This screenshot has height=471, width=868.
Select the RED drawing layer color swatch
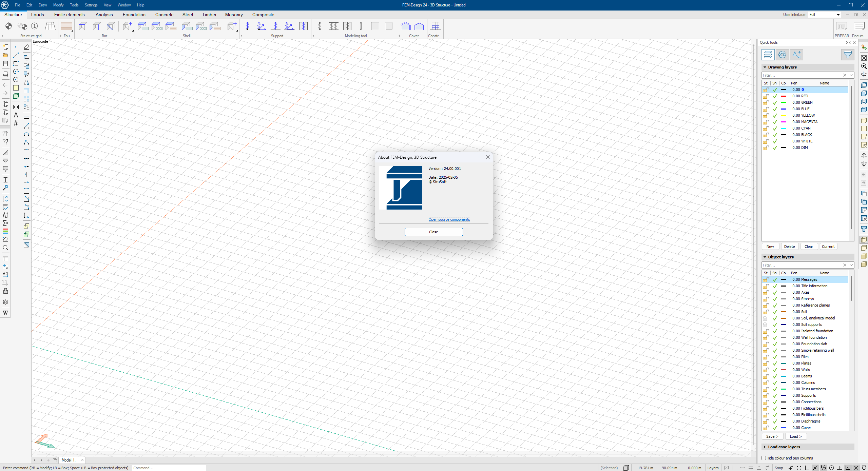point(784,96)
